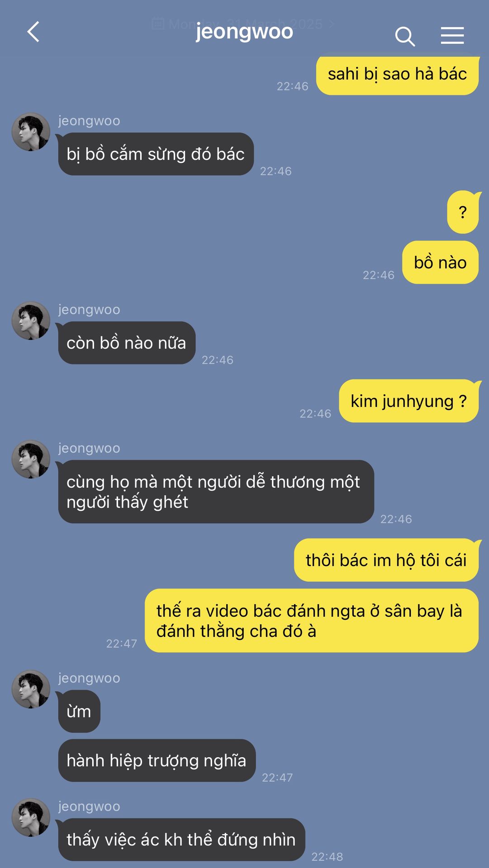Viewport: 489px width, 868px height.
Task: Open chat search magnifier icon
Action: [x=405, y=36]
